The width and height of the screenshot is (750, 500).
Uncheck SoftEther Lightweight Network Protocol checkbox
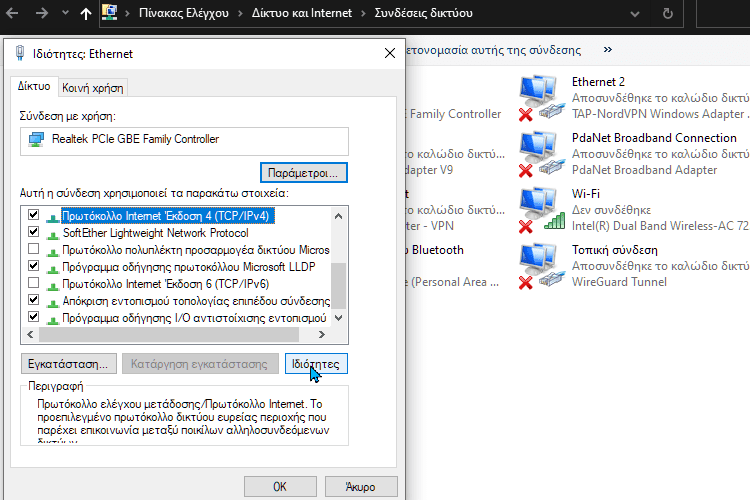[x=33, y=232]
